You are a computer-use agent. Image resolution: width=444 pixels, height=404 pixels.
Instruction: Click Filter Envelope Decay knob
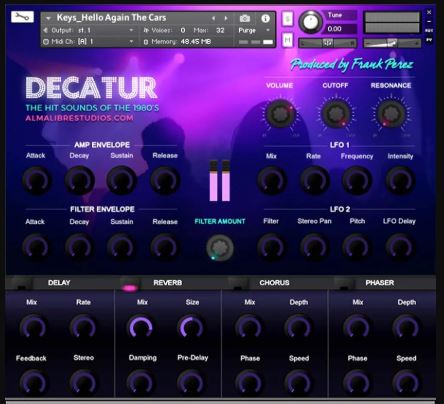pyautogui.click(x=79, y=247)
